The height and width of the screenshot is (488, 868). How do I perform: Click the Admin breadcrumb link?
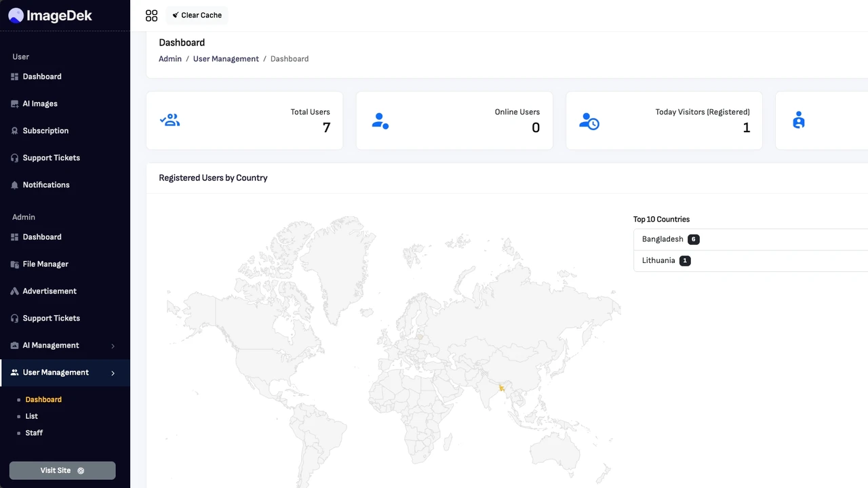pyautogui.click(x=170, y=59)
